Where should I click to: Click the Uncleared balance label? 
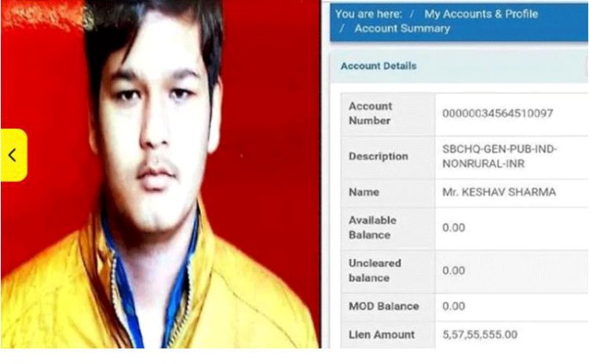tap(375, 271)
